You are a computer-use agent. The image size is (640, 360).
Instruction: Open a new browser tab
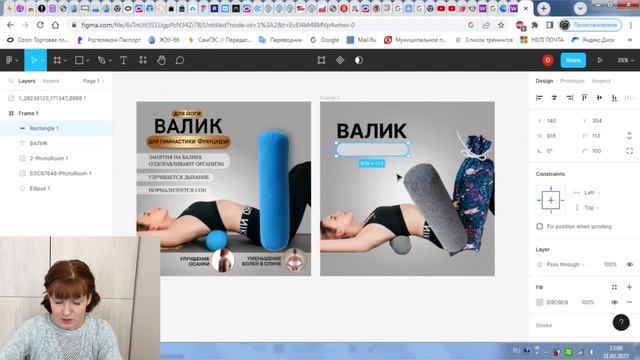coord(543,8)
